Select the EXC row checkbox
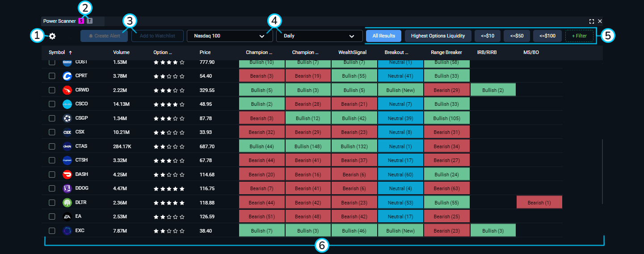The width and height of the screenshot is (644, 254). click(52, 231)
